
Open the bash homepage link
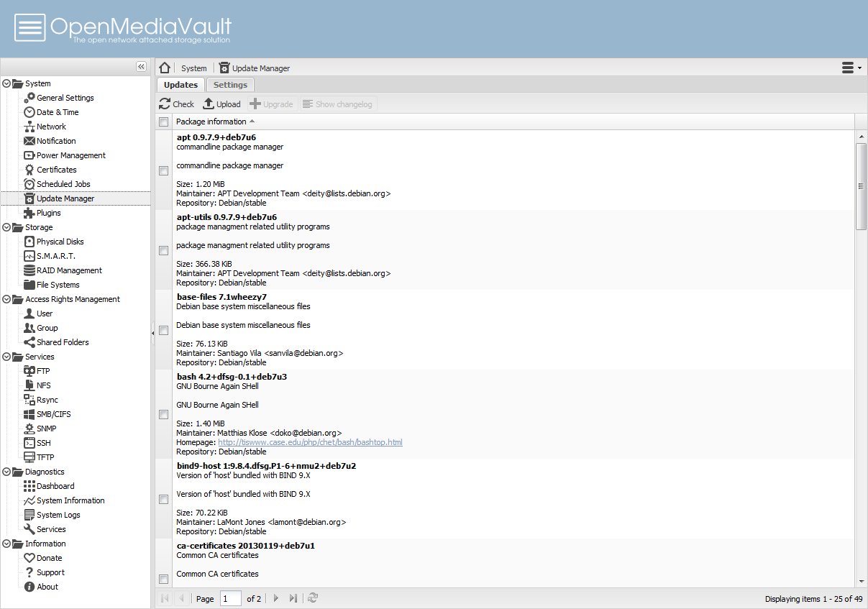click(310, 442)
